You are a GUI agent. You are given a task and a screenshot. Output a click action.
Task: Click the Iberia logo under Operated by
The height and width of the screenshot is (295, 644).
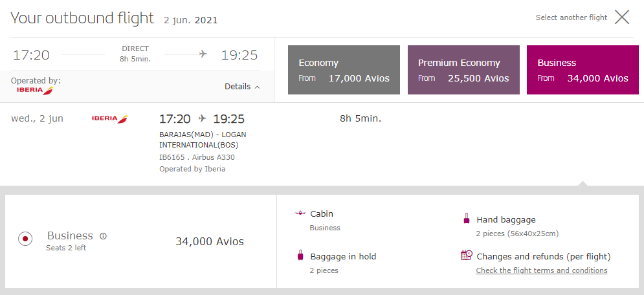[36, 91]
